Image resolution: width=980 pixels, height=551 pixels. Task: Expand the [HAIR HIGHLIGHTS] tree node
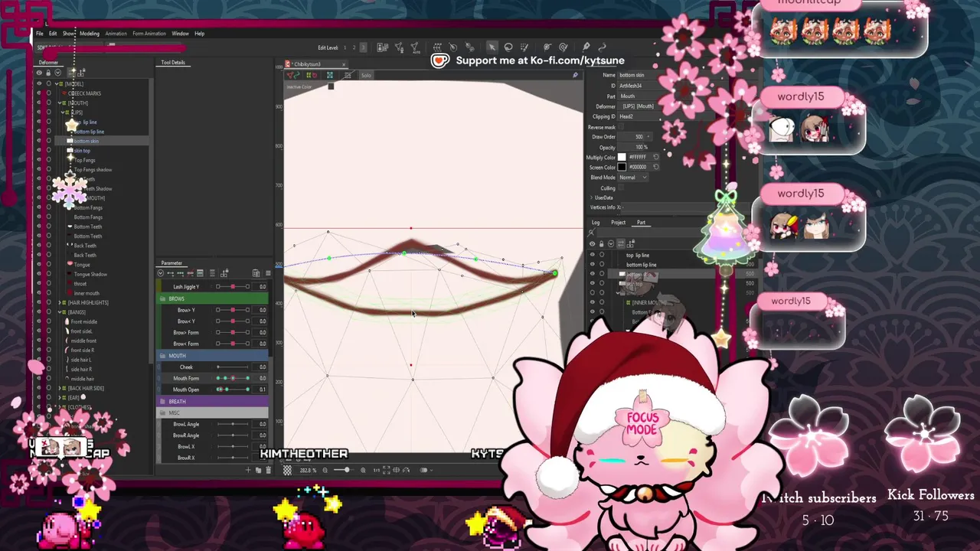pos(61,302)
